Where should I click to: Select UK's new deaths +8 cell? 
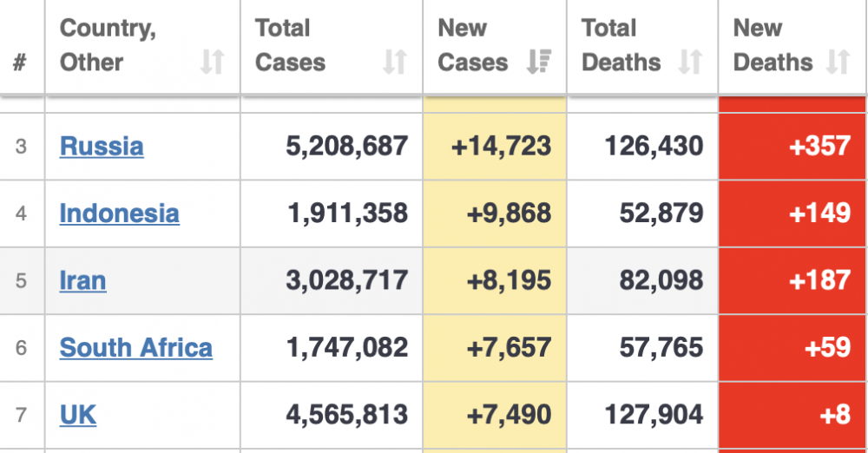tap(792, 415)
